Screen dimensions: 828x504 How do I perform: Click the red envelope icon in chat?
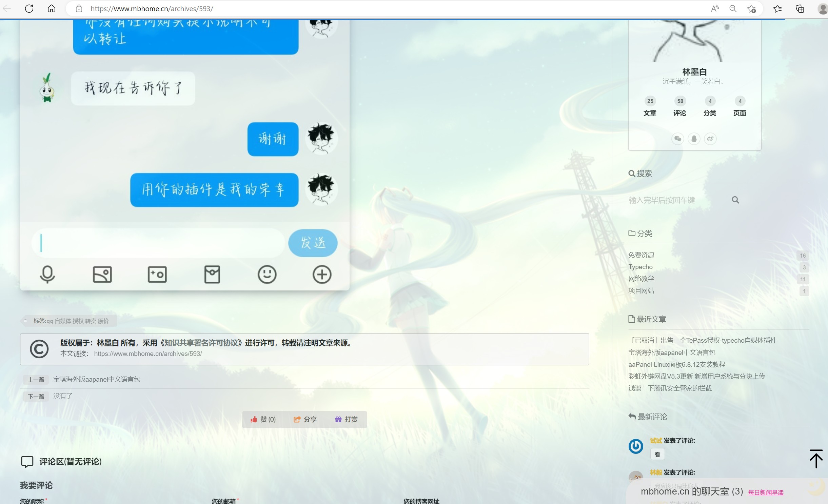[x=212, y=274]
